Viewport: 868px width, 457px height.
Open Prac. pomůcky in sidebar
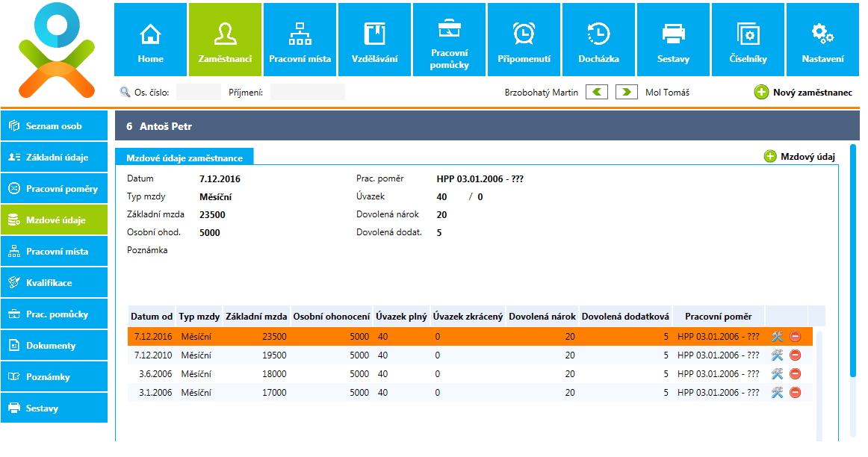click(x=55, y=314)
